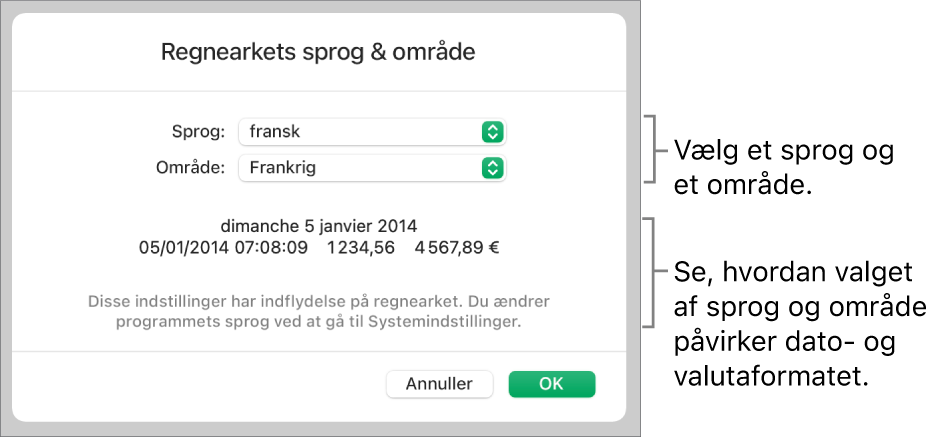Select the long date preview dimanche 5 janvier 2014
This screenshot has width=940, height=438.
318,223
